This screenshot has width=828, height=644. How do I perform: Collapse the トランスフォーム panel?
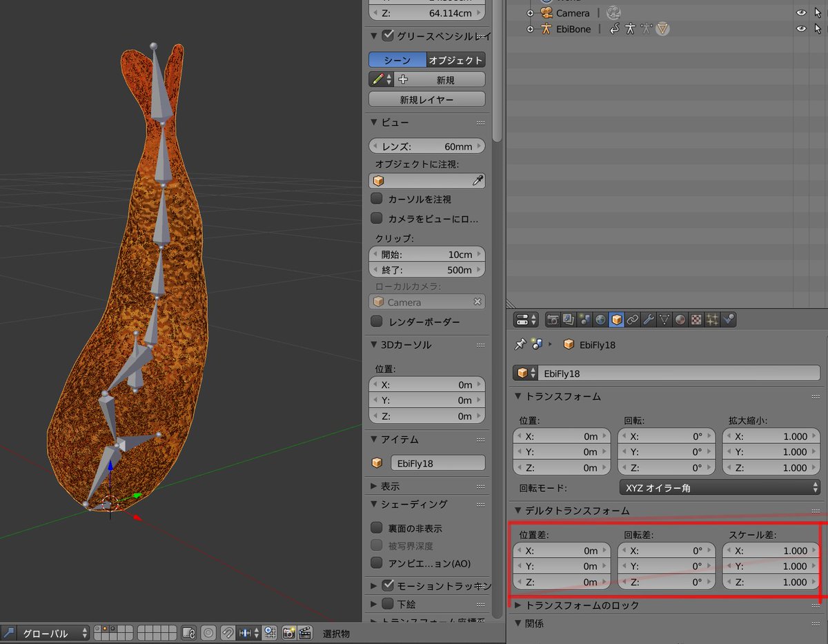point(518,396)
